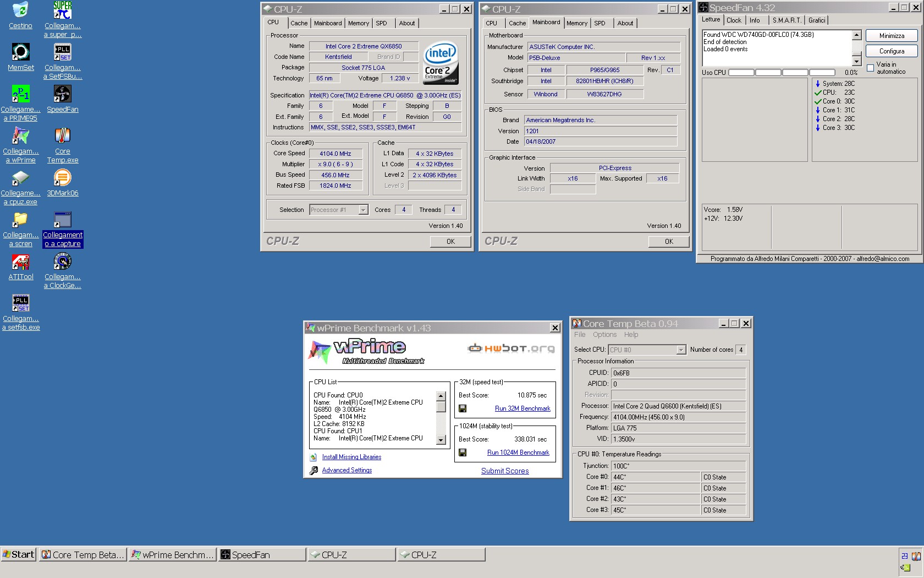Open the cpuz.exe desktop shortcut
Screen dimensions: 924x578
click(x=20, y=177)
